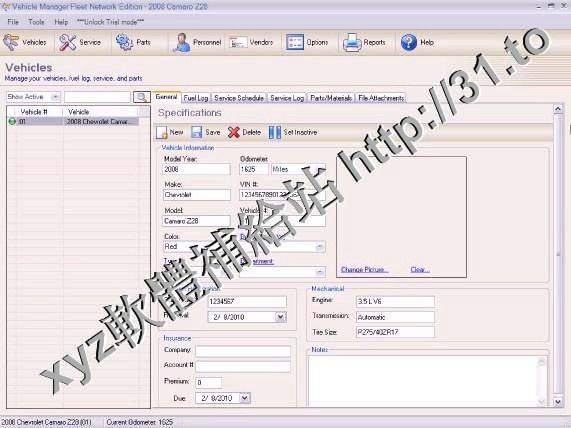This screenshot has height=428, width=571.
Task: Click the Model Year field
Action: 196,169
